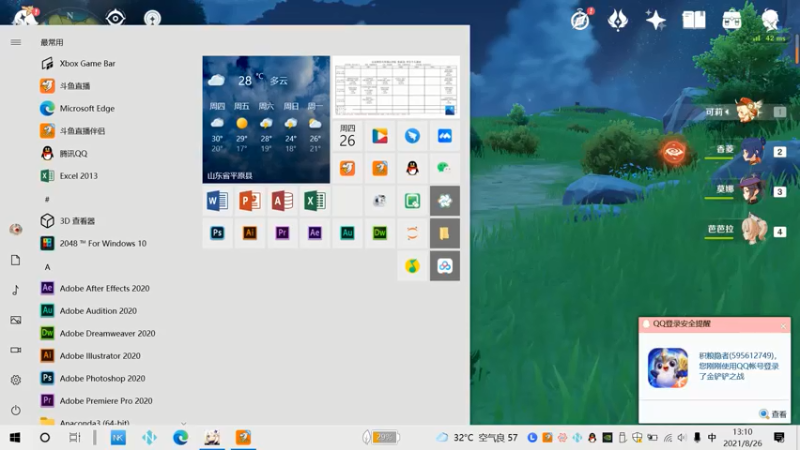This screenshot has width=800, height=450.
Task: Open Settings gear in the Start sidebar
Action: pyautogui.click(x=16, y=380)
